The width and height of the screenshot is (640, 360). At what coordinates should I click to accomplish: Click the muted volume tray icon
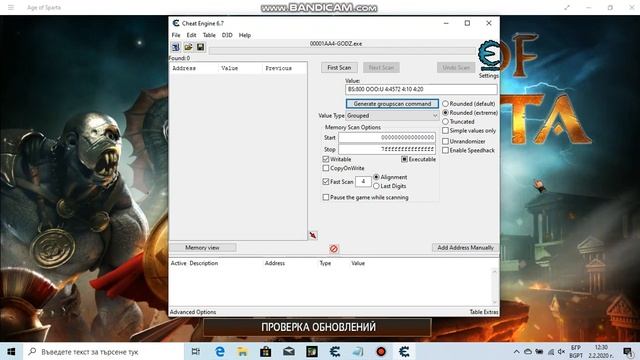pos(562,351)
